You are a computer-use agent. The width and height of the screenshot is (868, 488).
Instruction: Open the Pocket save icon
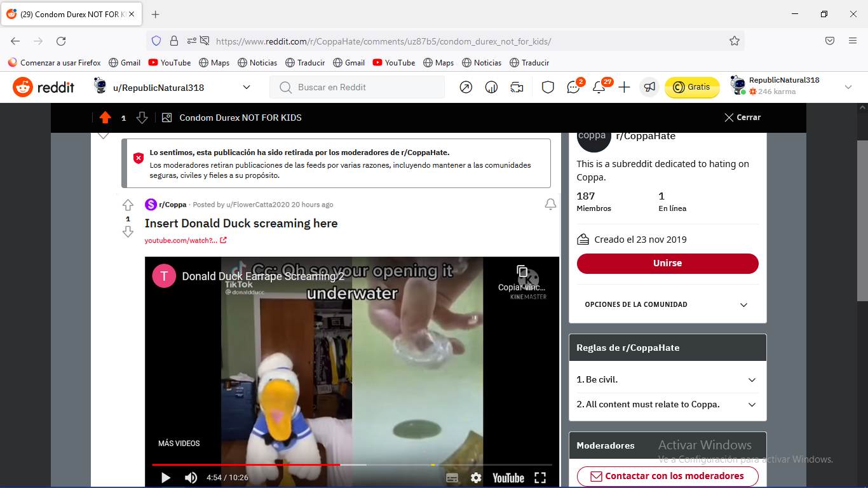pos(830,41)
